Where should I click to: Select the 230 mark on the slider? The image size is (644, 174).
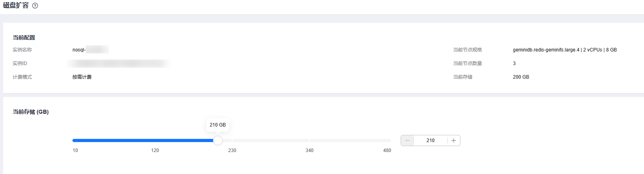pos(232,150)
